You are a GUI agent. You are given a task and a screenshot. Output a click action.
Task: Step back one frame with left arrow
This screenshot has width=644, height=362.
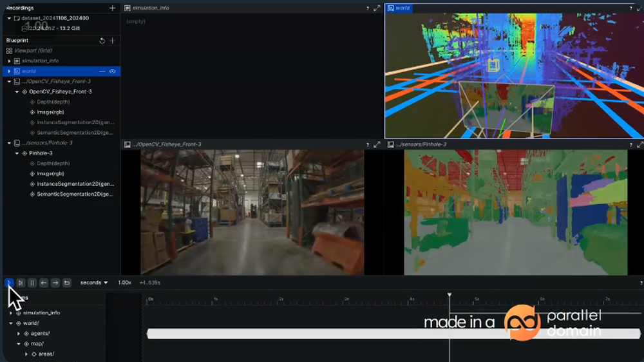[x=44, y=283]
